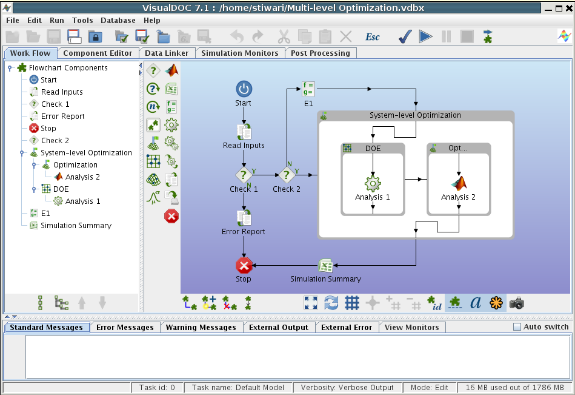Collapse the Flowchart Components root node
The height and width of the screenshot is (395, 575).
10,68
